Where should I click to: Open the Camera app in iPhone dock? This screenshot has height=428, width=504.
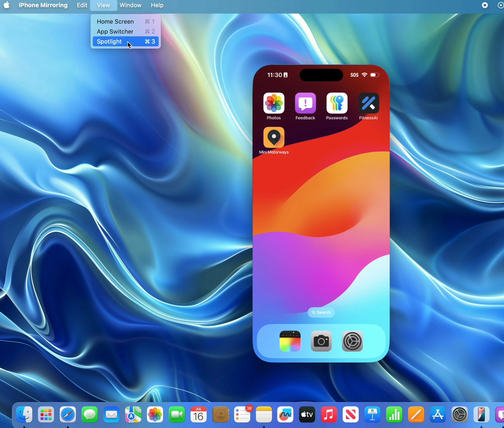[321, 341]
